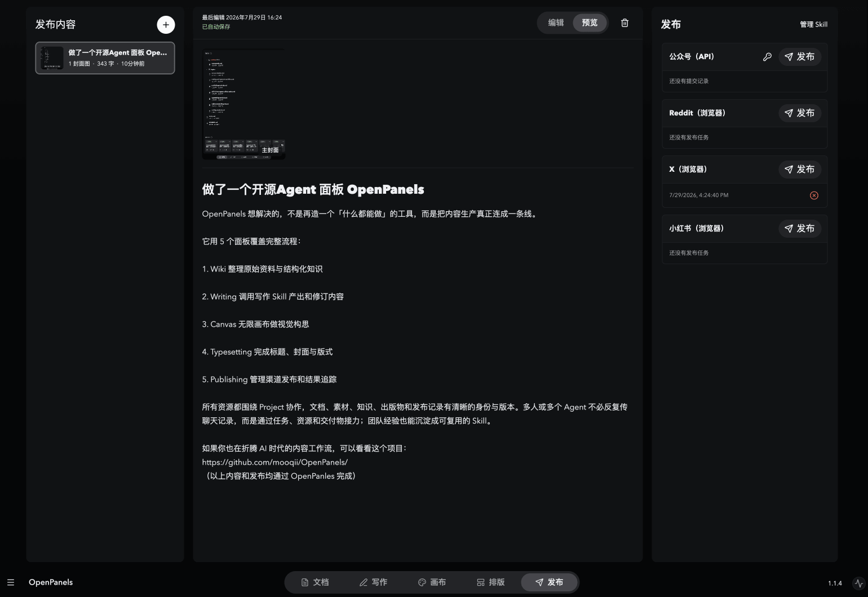
Task: Add new publish content with plus icon
Action: point(166,25)
